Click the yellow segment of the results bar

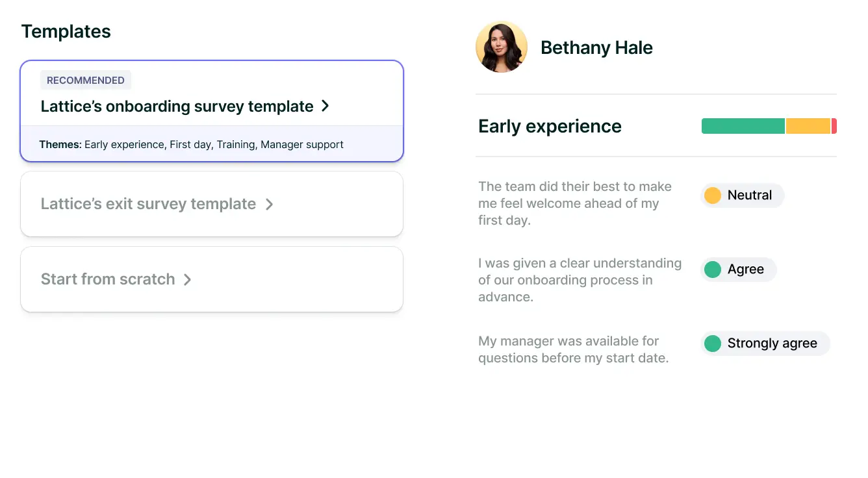pyautogui.click(x=808, y=126)
